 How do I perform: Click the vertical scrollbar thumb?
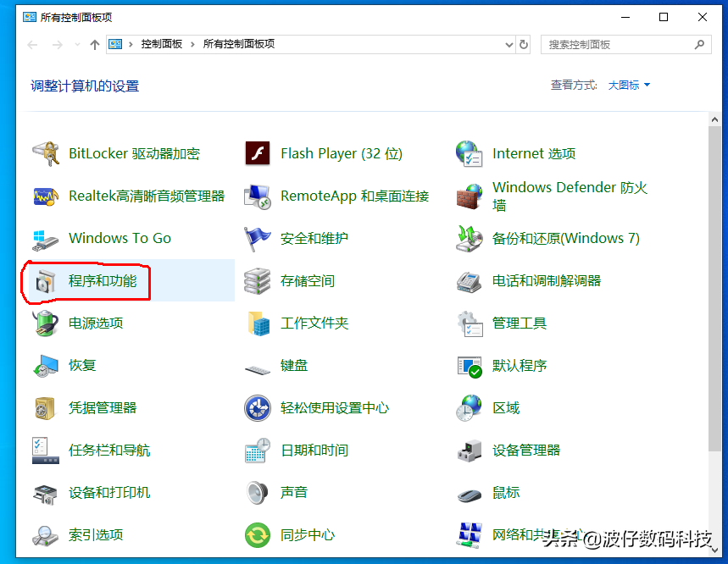(714, 289)
